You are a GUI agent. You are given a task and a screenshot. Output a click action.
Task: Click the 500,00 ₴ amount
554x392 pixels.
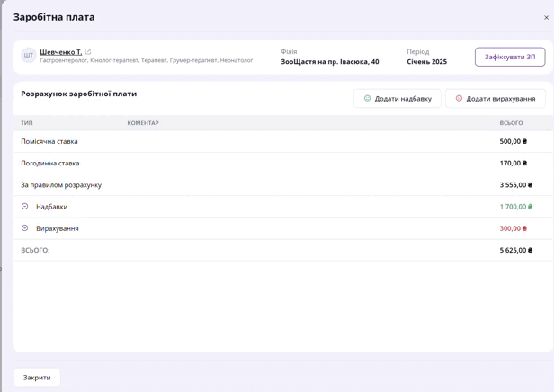[513, 141]
